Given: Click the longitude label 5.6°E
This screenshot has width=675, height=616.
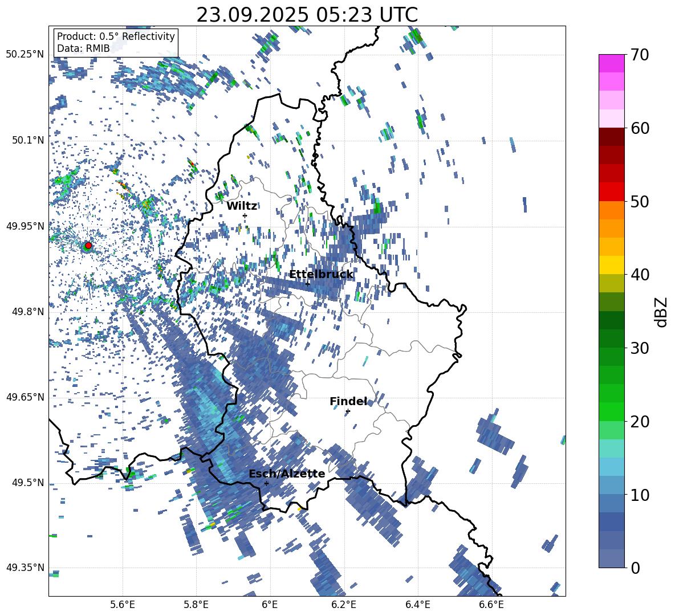Looking at the screenshot, I should pyautogui.click(x=123, y=605).
